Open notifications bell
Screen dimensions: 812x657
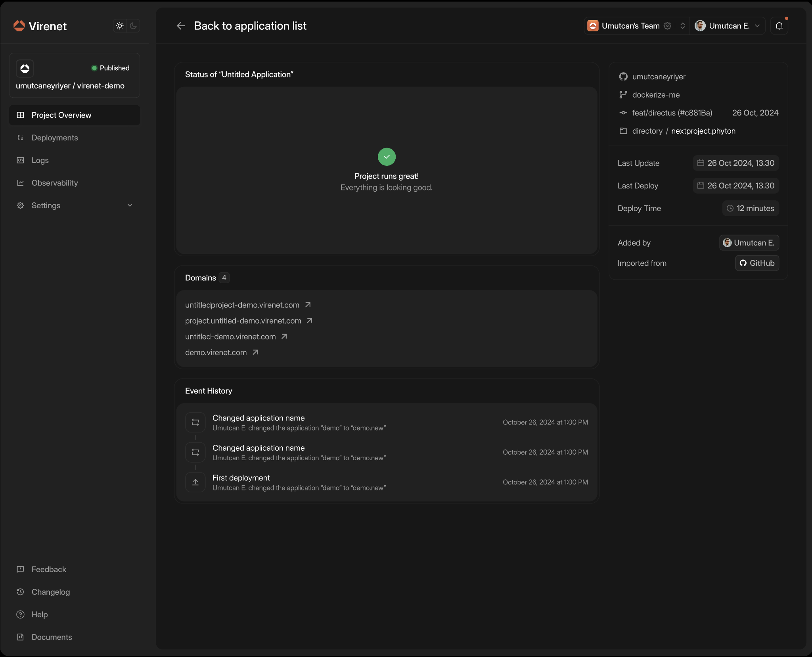pyautogui.click(x=779, y=26)
